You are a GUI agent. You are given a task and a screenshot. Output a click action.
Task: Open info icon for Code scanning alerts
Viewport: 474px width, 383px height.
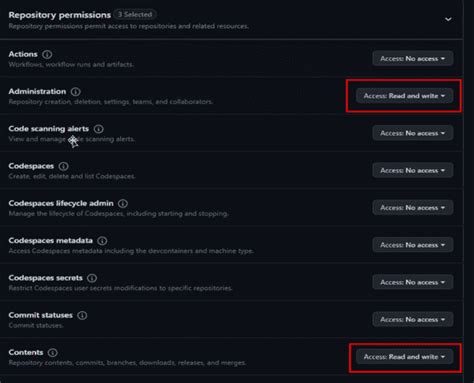99,129
